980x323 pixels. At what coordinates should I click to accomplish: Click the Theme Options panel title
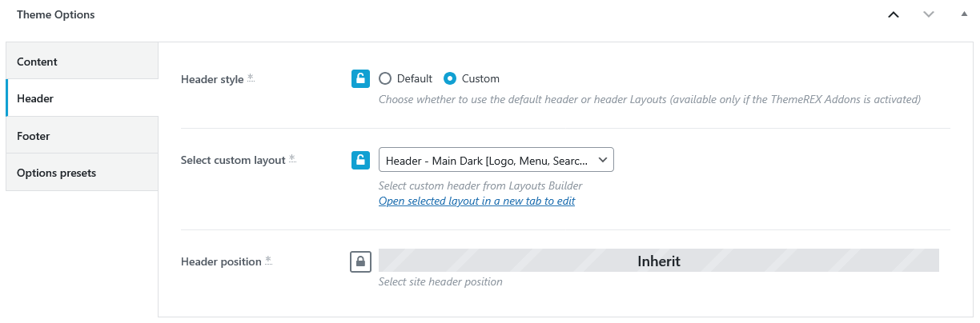[55, 14]
